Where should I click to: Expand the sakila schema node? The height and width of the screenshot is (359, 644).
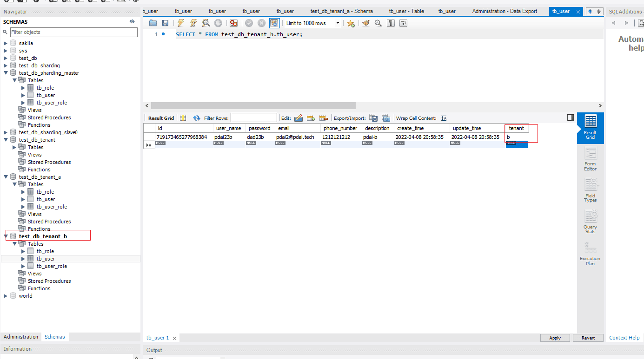coord(6,43)
